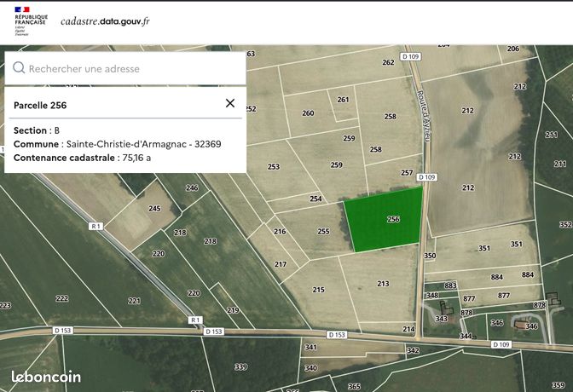Select parcel 222 on the map
This screenshot has height=392, width=573.
(61, 298)
